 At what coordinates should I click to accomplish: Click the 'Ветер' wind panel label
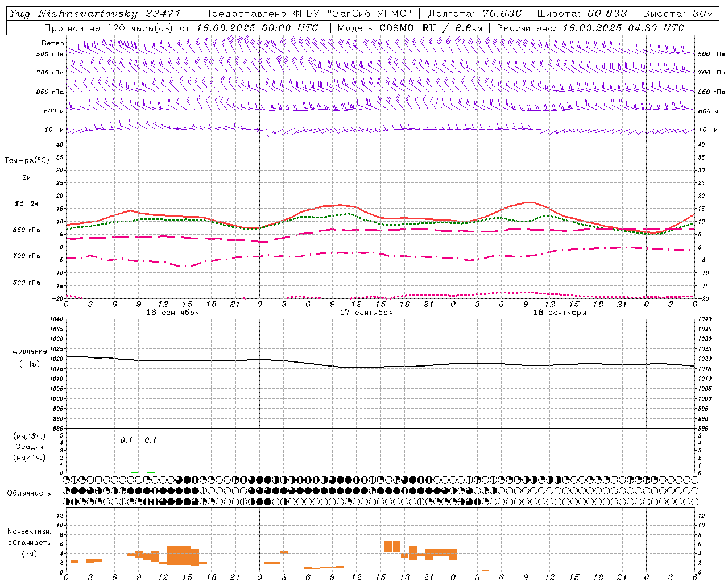tap(53, 43)
